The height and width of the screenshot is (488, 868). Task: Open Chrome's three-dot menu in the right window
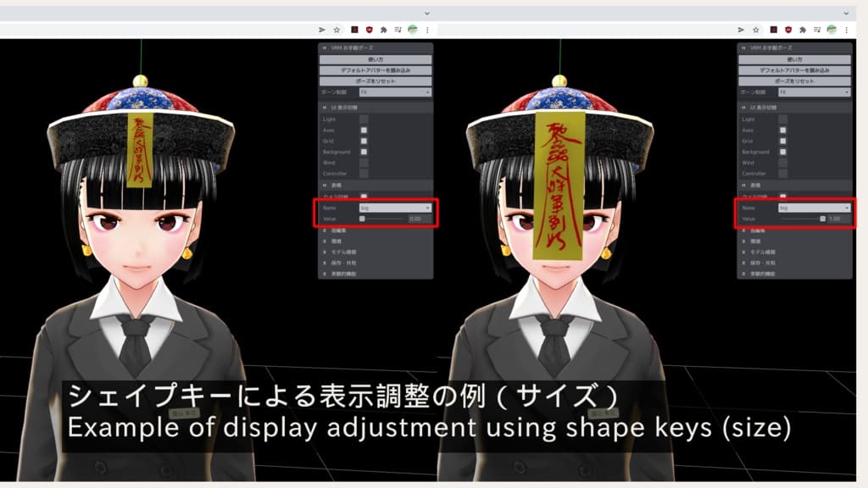coord(847,30)
